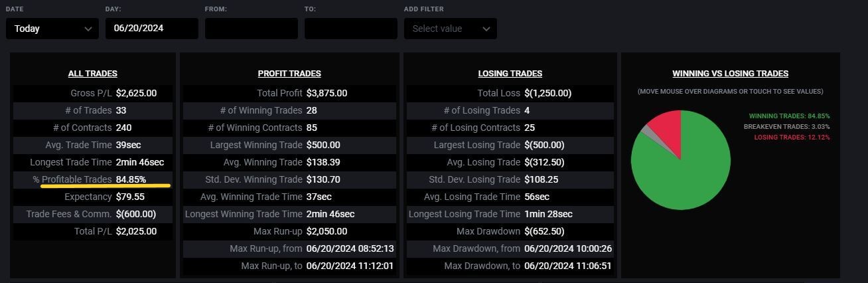
Task: Click the Gross P/L $2,625.00 value
Action: (x=136, y=93)
